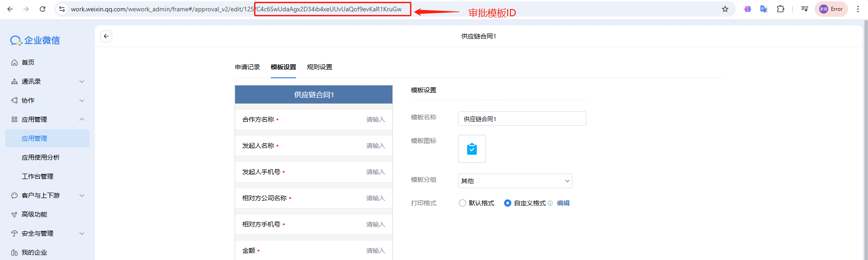Select the 金额 form field
This screenshot has width=868, height=260.
click(314, 250)
